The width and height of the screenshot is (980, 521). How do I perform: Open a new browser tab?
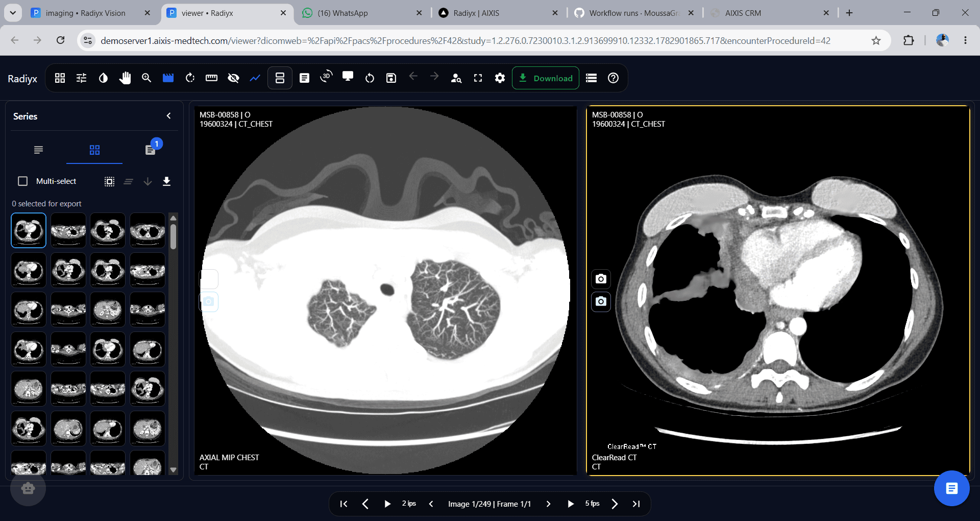(x=849, y=13)
